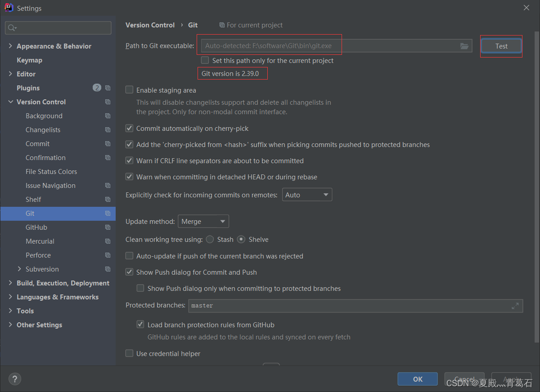Enable 'Set this path only for the current project'
This screenshot has width=540, height=392.
coord(205,60)
